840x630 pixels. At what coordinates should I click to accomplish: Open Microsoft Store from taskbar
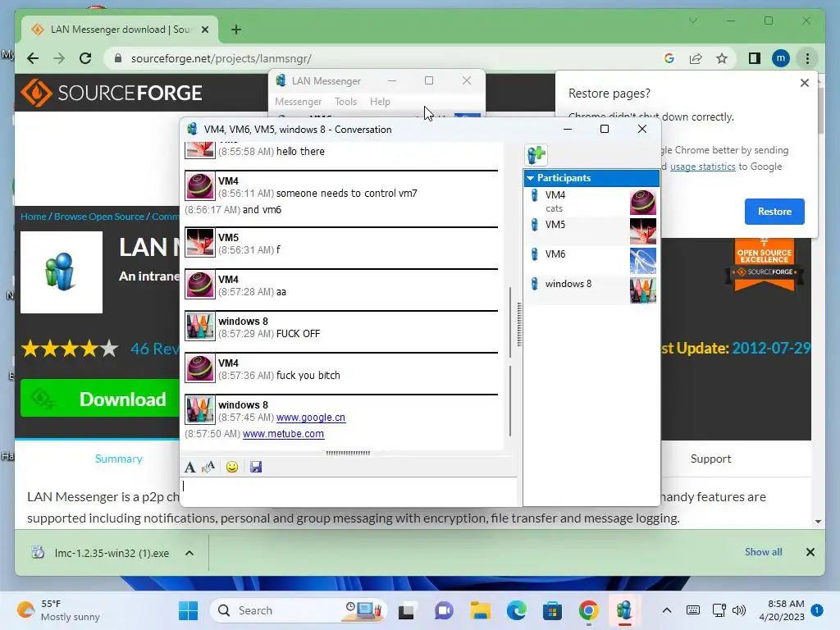tap(552, 610)
